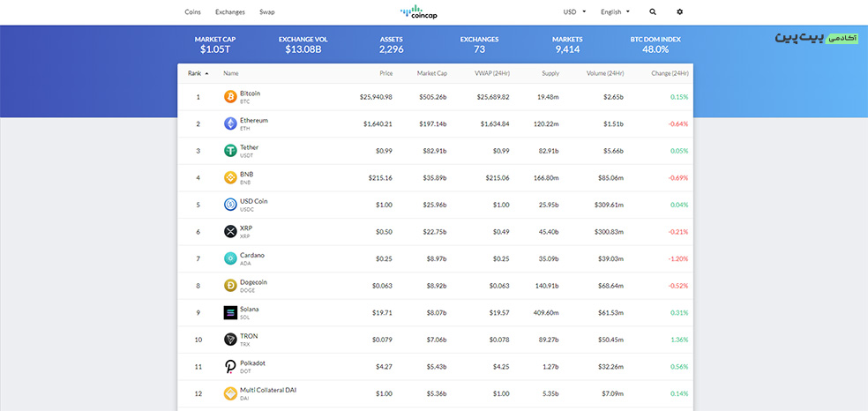
Task: Click Markets 9,414 statistic
Action: (567, 45)
